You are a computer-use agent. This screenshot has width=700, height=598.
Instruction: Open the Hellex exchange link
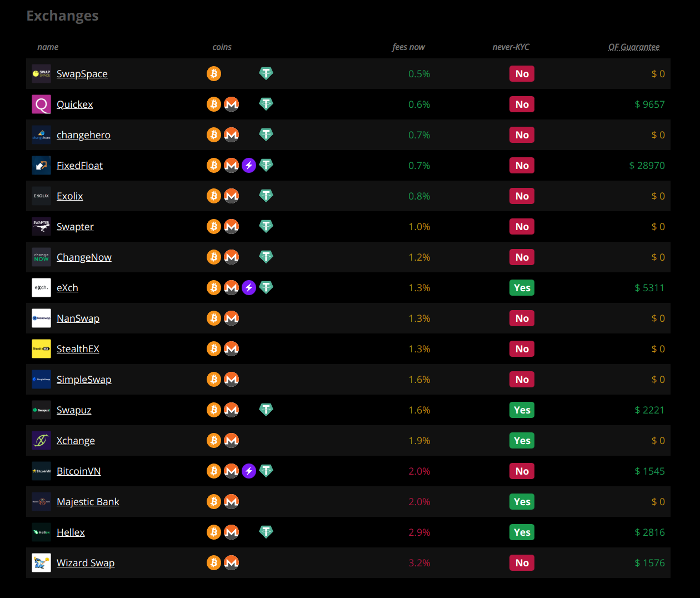[x=71, y=532]
